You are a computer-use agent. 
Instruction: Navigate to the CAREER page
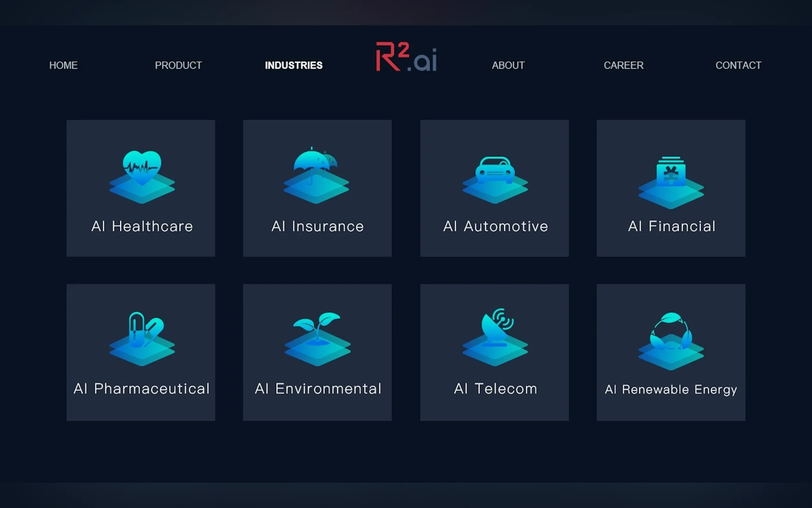click(623, 65)
